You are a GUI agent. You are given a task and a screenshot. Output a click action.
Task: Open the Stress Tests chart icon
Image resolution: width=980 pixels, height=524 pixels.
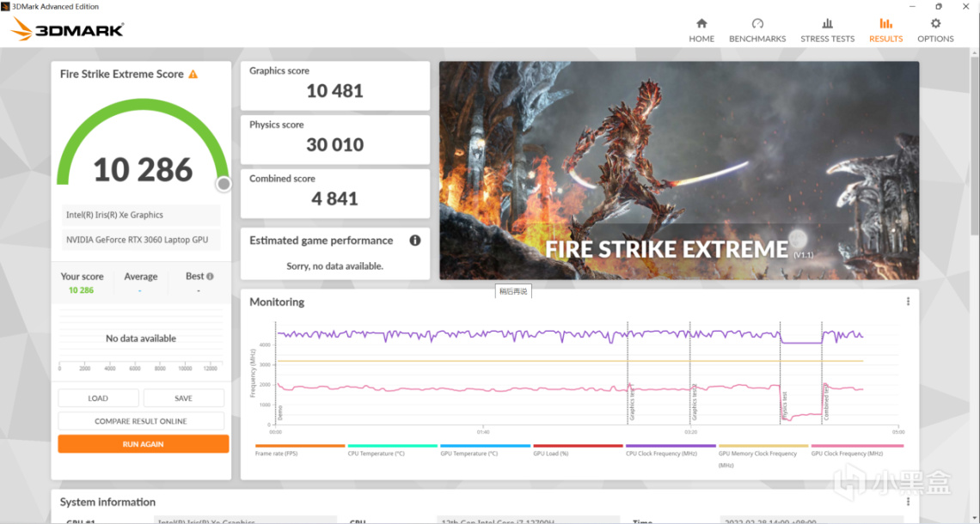[x=828, y=24]
